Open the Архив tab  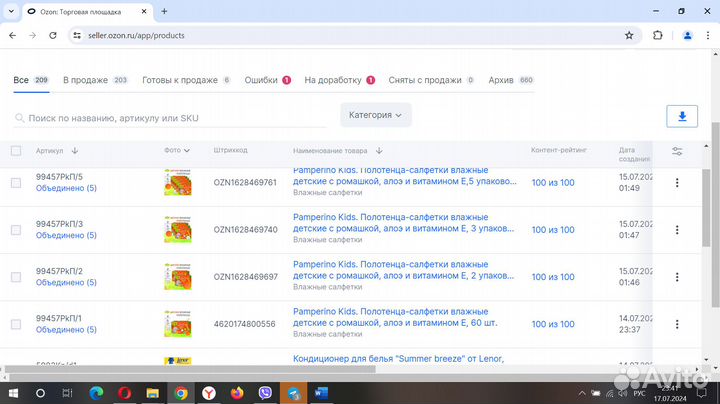pos(511,80)
